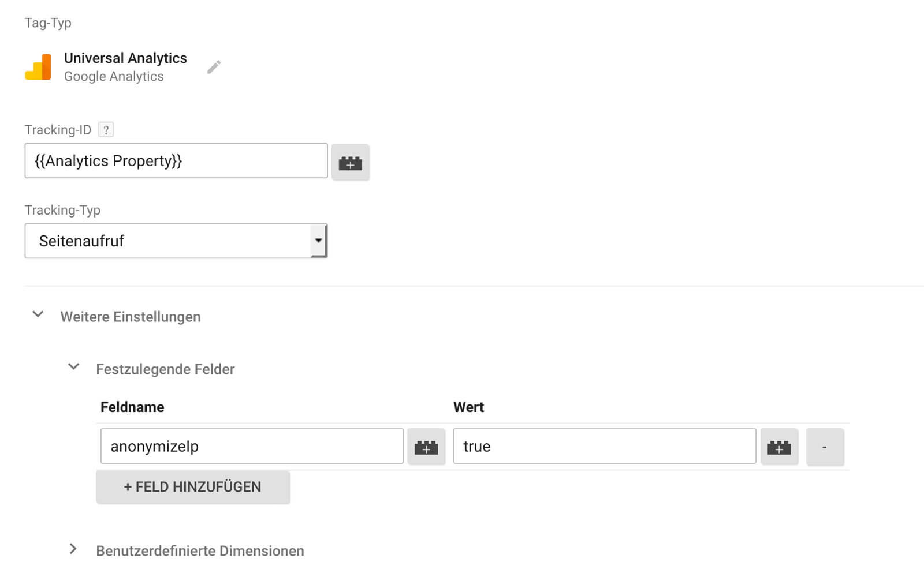
Task: Insert variable next to Tracking-ID field
Action: [351, 162]
